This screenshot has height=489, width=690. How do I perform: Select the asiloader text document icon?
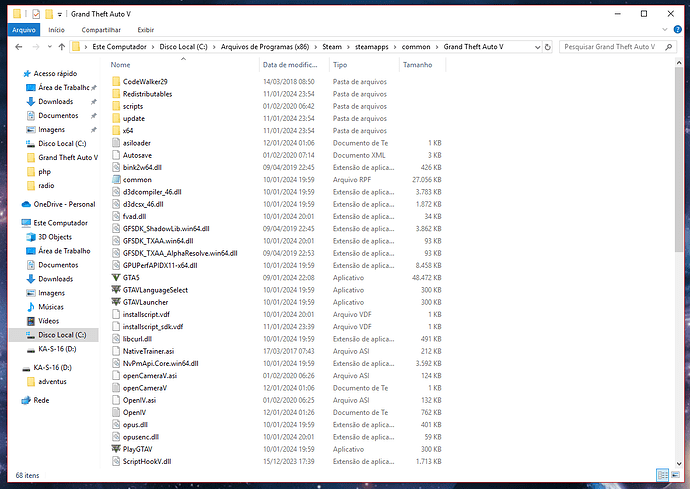tap(116, 143)
